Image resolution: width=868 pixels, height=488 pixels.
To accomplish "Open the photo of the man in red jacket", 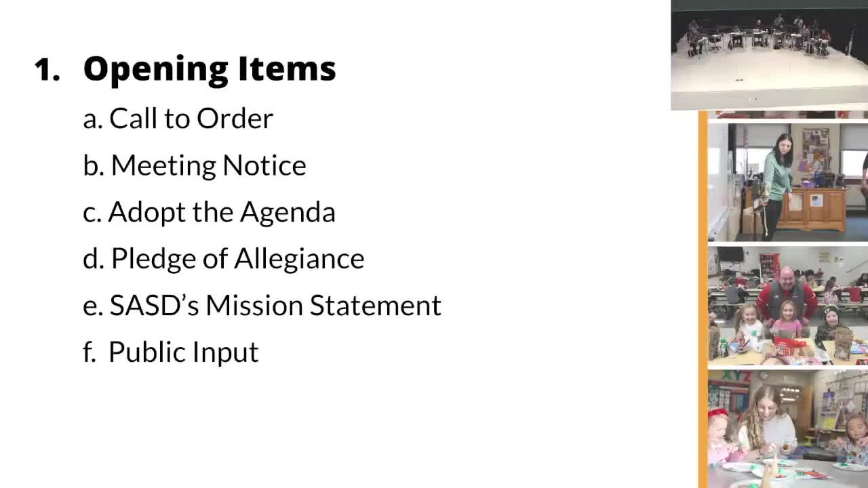I will (787, 306).
